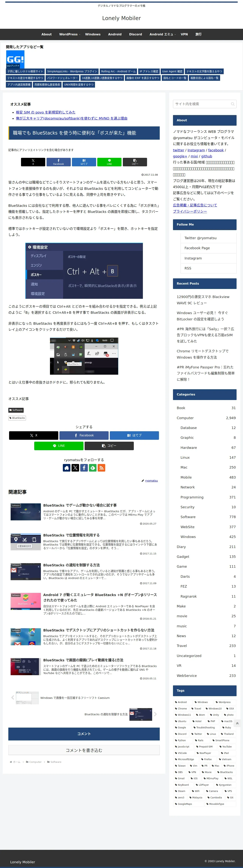Open the パスワードジェネレーター app button

[62, 78]
